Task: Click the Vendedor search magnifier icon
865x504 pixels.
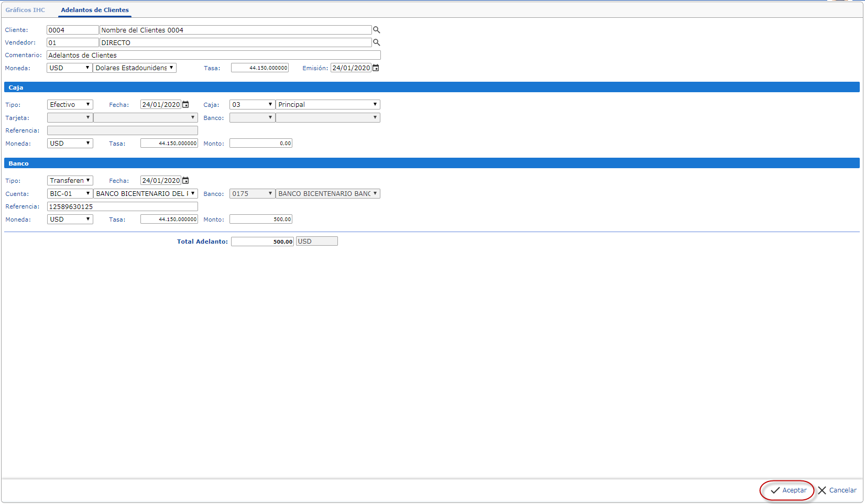Action: pos(376,42)
